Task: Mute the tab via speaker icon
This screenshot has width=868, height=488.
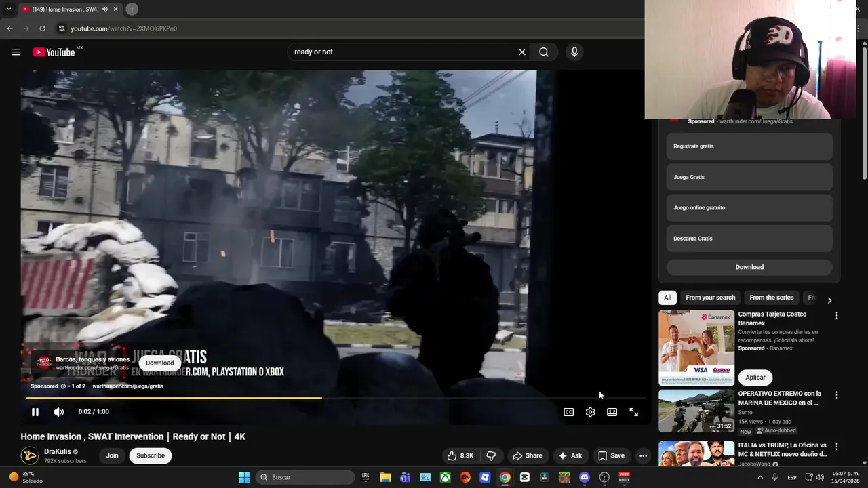Action: pyautogui.click(x=104, y=9)
